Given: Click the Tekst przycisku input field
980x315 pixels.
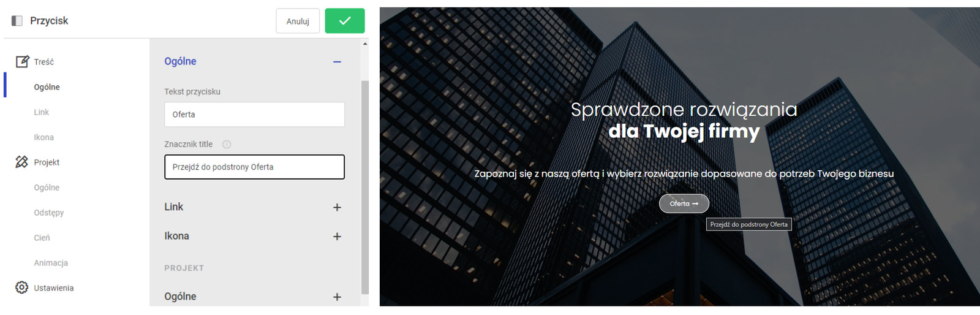Looking at the screenshot, I should click(254, 115).
